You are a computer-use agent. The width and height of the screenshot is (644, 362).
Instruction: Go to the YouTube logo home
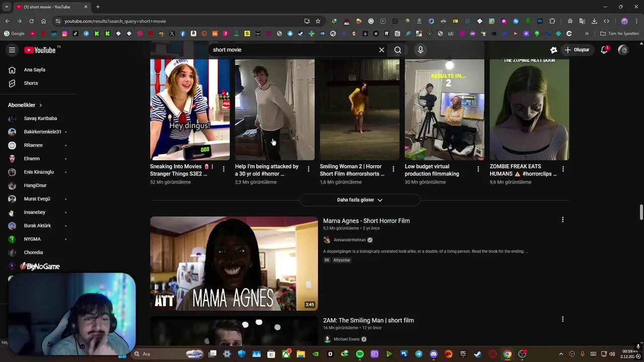40,50
